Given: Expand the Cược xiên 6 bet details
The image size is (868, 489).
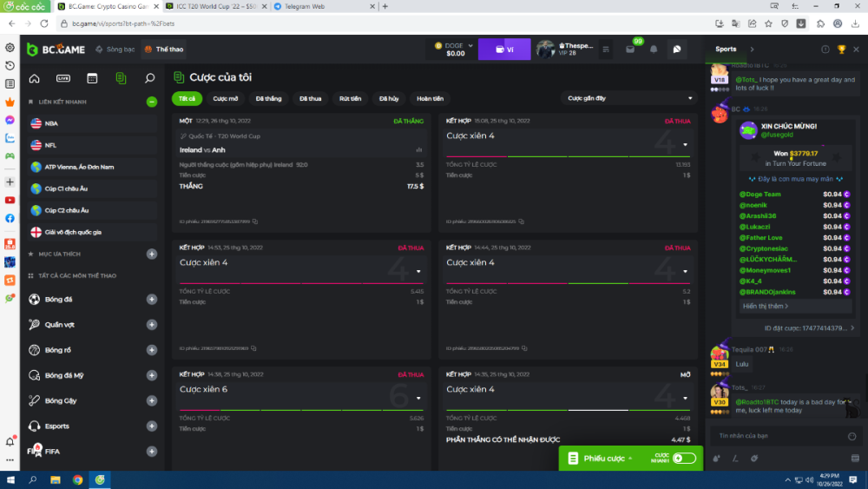Looking at the screenshot, I should (x=418, y=398).
